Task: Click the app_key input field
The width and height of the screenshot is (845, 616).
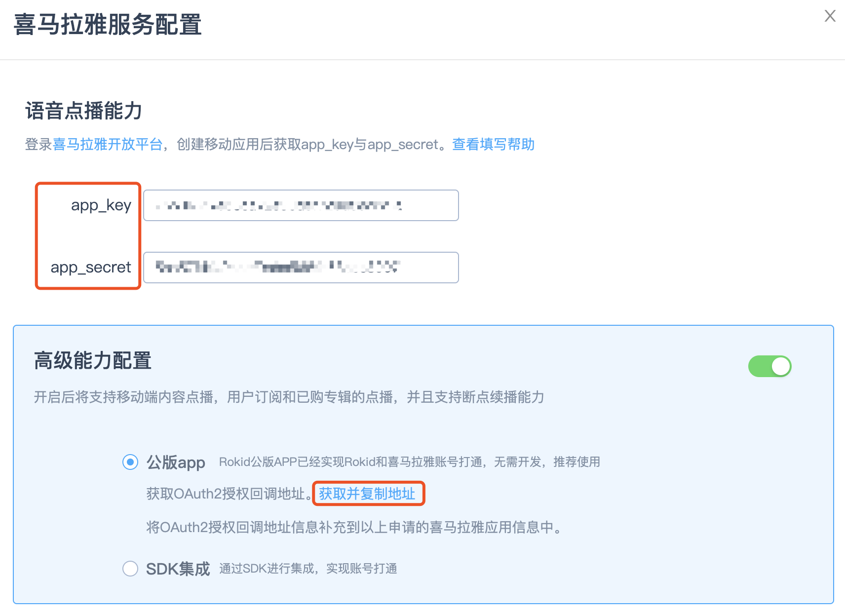Action: click(x=301, y=205)
